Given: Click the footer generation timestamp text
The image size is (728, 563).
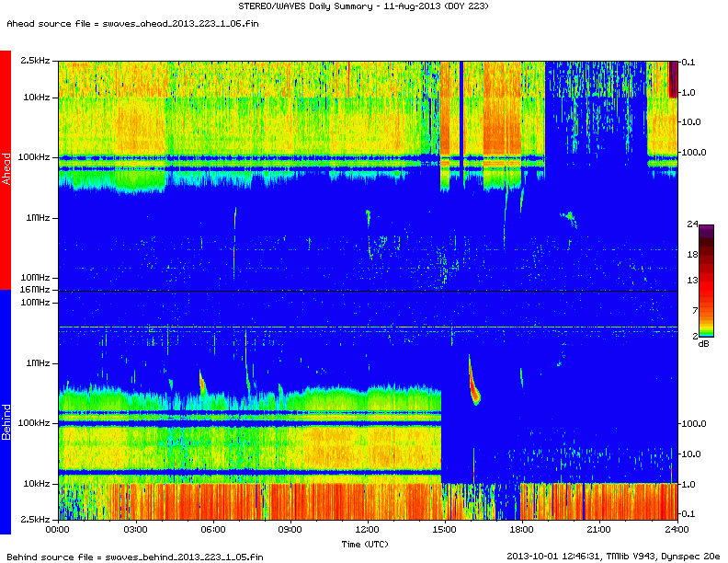Looking at the screenshot, I should point(613,556).
